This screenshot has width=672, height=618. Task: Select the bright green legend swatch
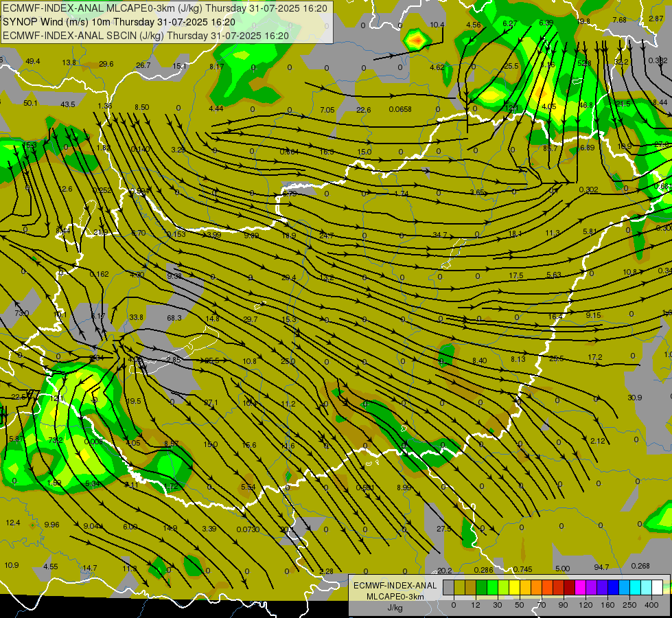pyautogui.click(x=492, y=587)
